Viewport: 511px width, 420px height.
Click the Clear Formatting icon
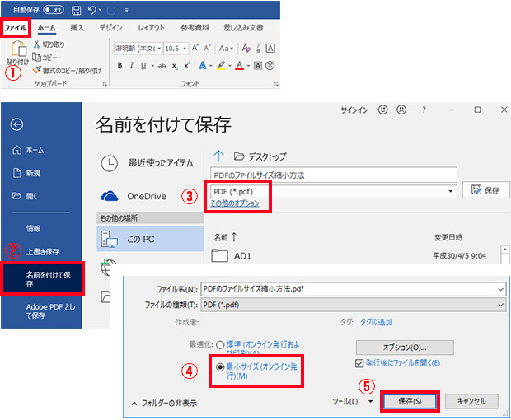point(246,49)
